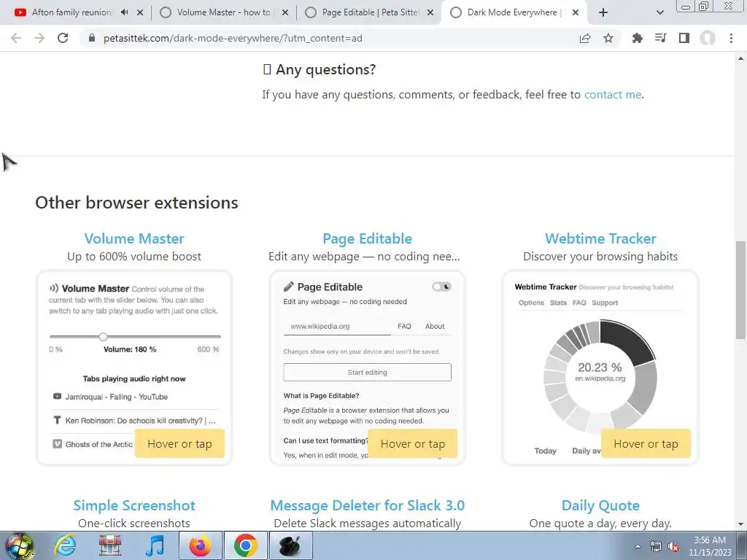Share this page icon
This screenshot has width=747, height=560.
click(585, 38)
